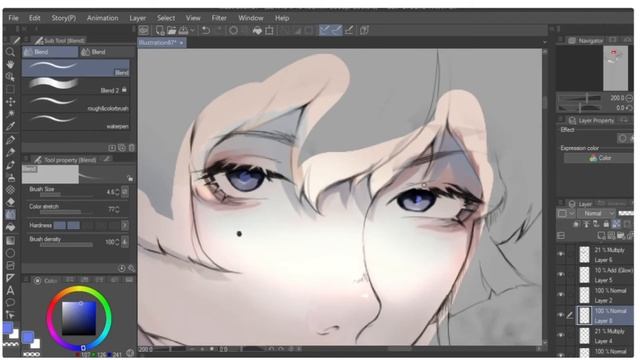This screenshot has width=640, height=360.
Task: Open Brush Size stepper arrows
Action: point(118,192)
